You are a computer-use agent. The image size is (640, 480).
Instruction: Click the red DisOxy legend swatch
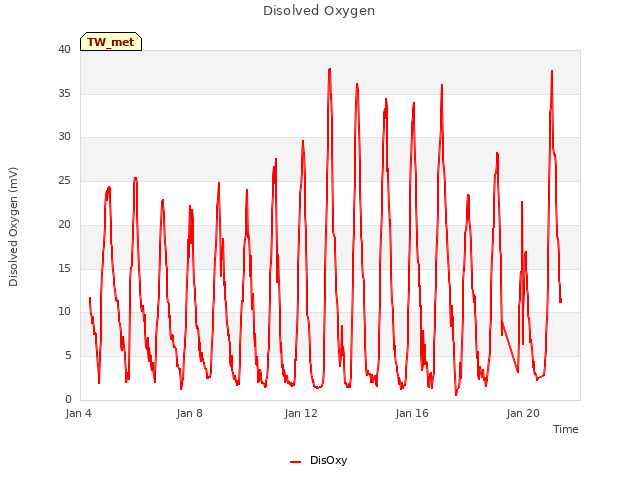[295, 462]
